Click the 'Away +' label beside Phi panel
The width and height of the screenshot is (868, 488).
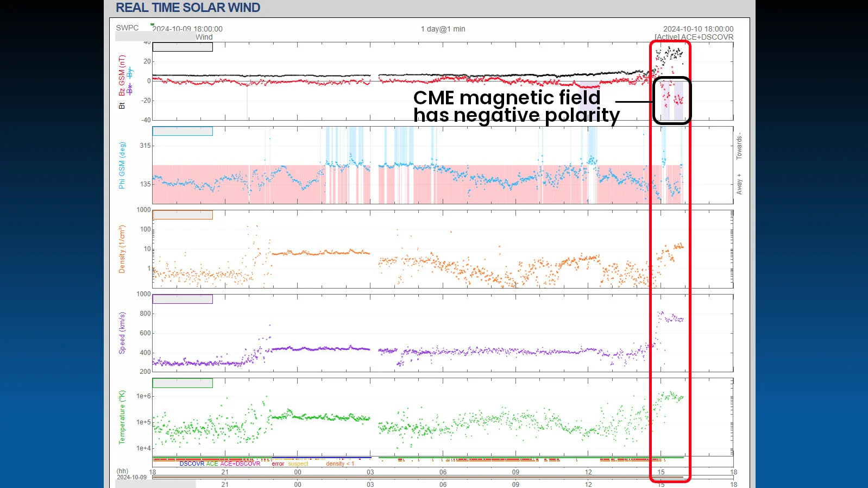pos(739,184)
